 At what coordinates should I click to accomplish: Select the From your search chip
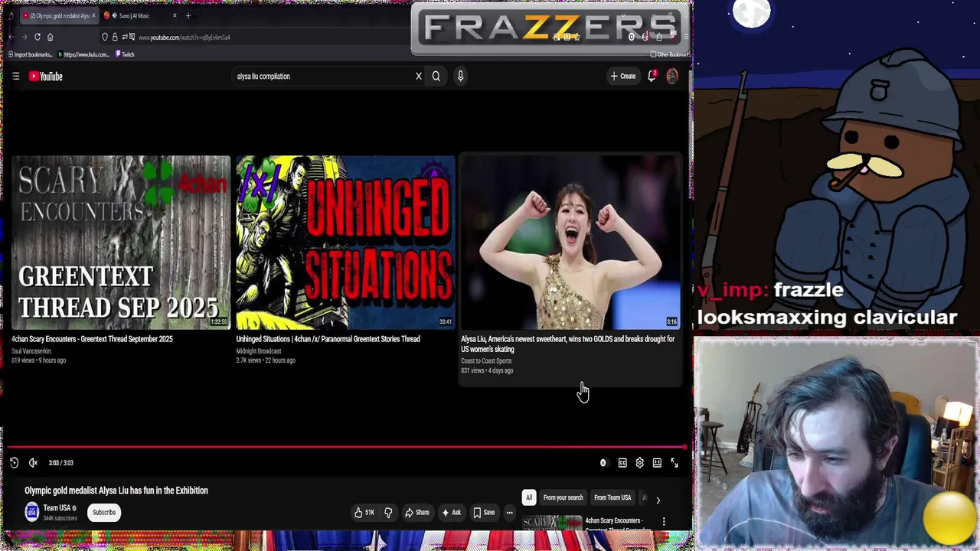pyautogui.click(x=563, y=497)
